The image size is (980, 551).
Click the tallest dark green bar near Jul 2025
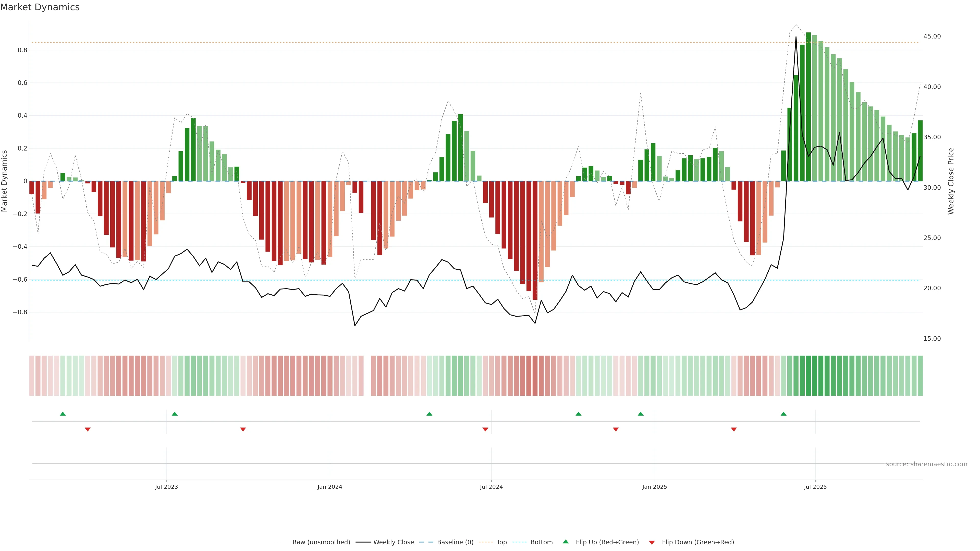(808, 106)
